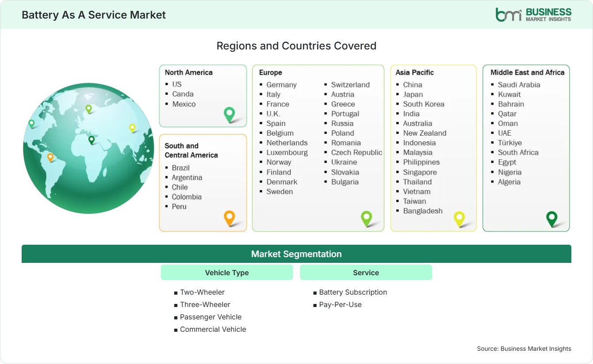Click the Middle East and Africa heading
Viewport: 593px width, 364px height.
(528, 72)
